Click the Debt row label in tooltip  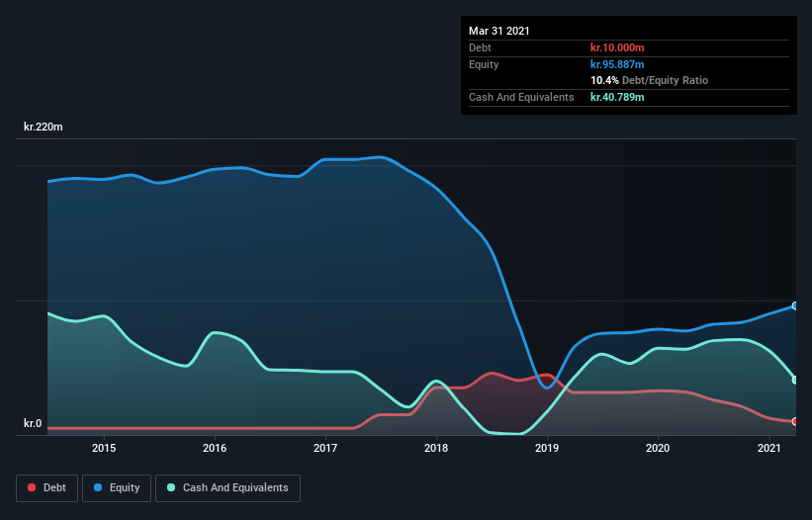[x=480, y=47]
